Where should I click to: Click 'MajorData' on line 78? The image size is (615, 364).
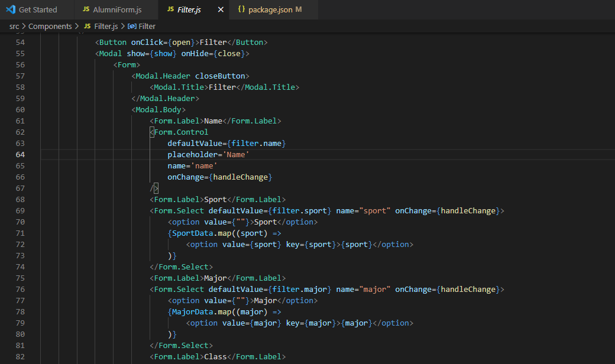coord(193,312)
